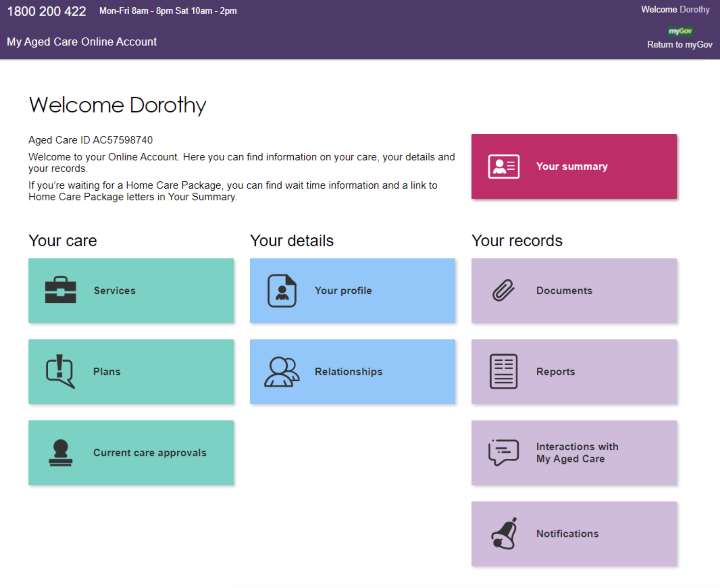Viewport: 720px width, 588px height.
Task: Click the Welcome Dorothy header text
Action: click(x=675, y=9)
